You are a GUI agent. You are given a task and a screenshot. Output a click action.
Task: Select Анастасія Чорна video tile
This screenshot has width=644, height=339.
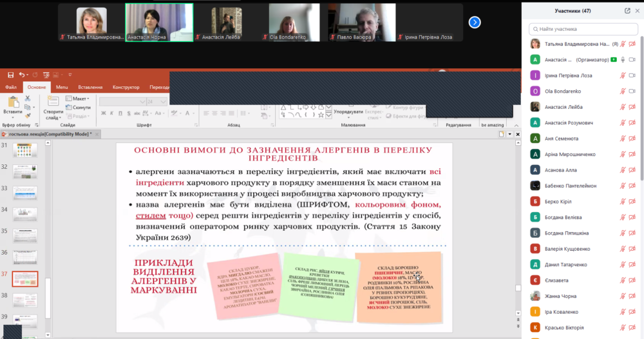(x=159, y=23)
